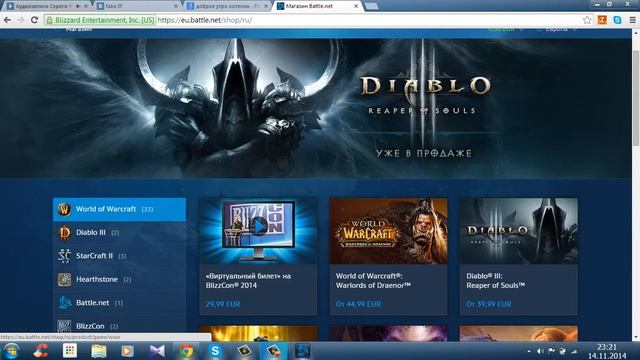The image size is (640, 360).
Task: Click the Battle.net sidebar icon
Action: click(64, 303)
